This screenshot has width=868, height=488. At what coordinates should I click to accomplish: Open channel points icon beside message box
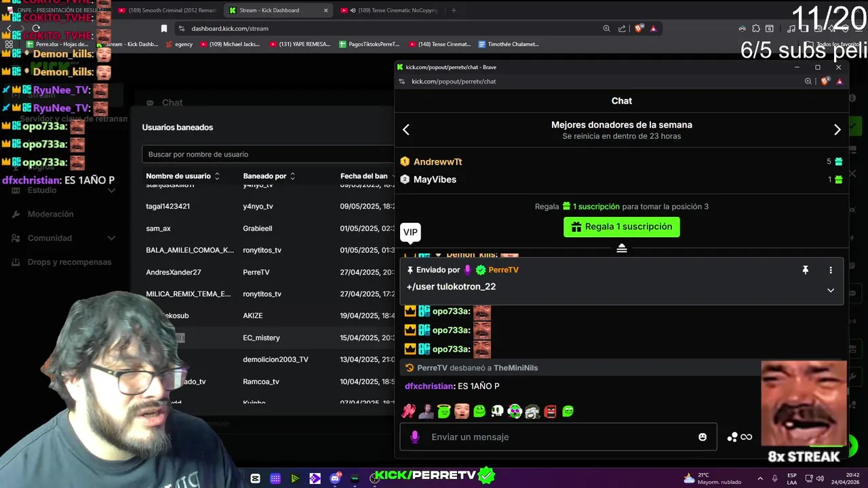click(x=732, y=437)
